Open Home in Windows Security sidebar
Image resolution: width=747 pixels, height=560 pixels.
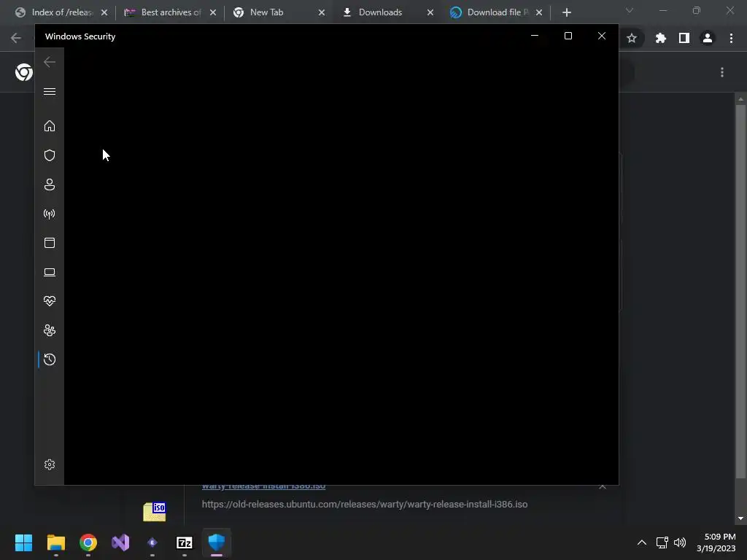[x=50, y=126]
